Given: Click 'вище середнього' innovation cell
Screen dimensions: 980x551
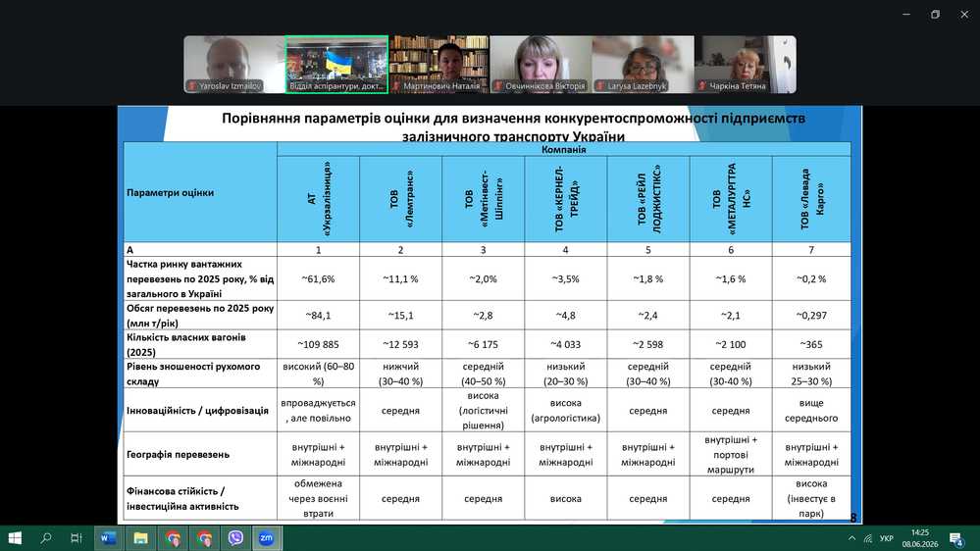Looking at the screenshot, I should (x=811, y=411).
